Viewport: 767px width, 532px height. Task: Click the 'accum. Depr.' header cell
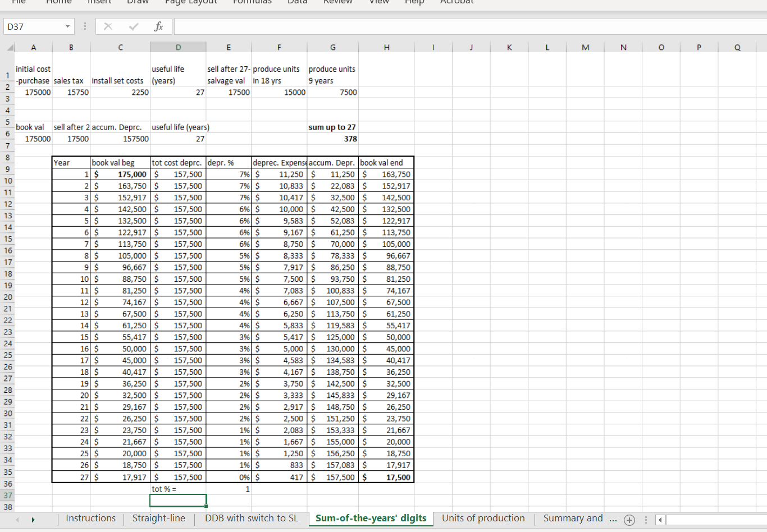tap(333, 163)
